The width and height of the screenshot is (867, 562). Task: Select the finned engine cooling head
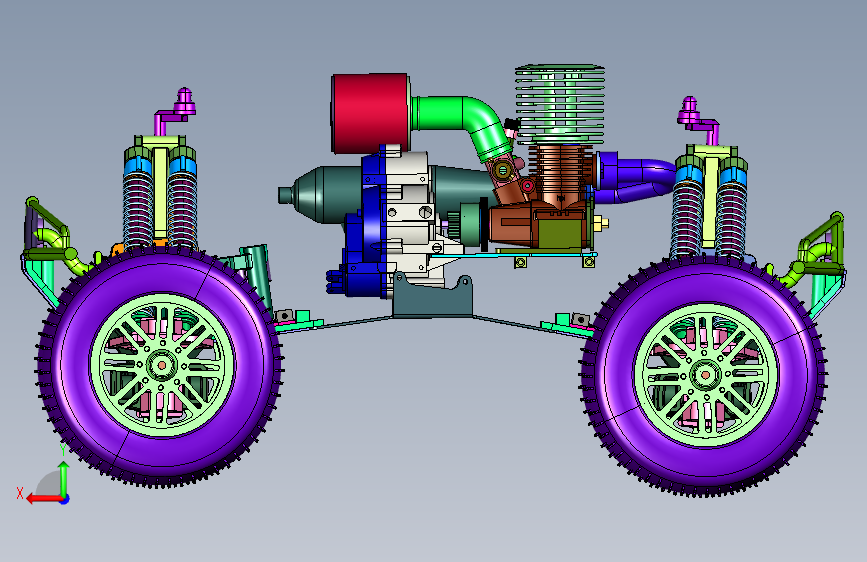[x=560, y=104]
